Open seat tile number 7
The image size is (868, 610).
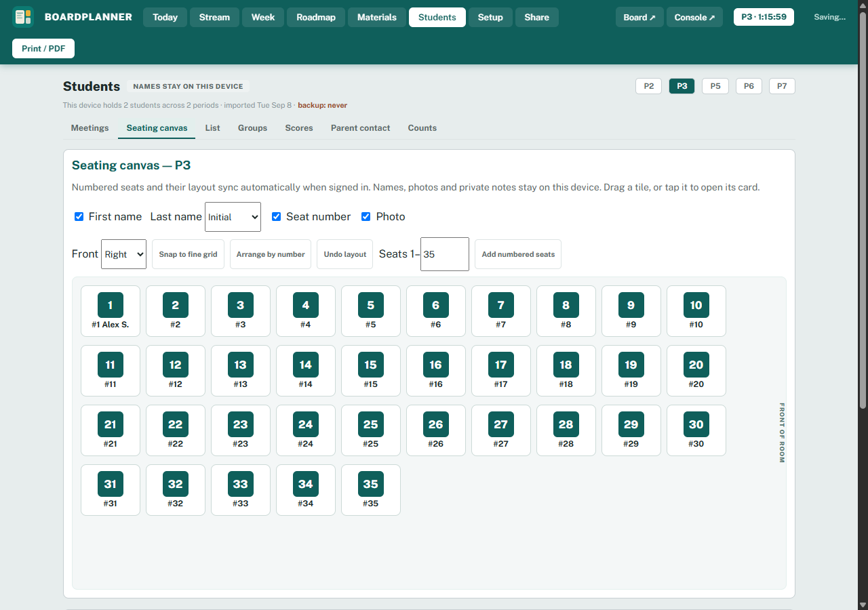pos(501,311)
